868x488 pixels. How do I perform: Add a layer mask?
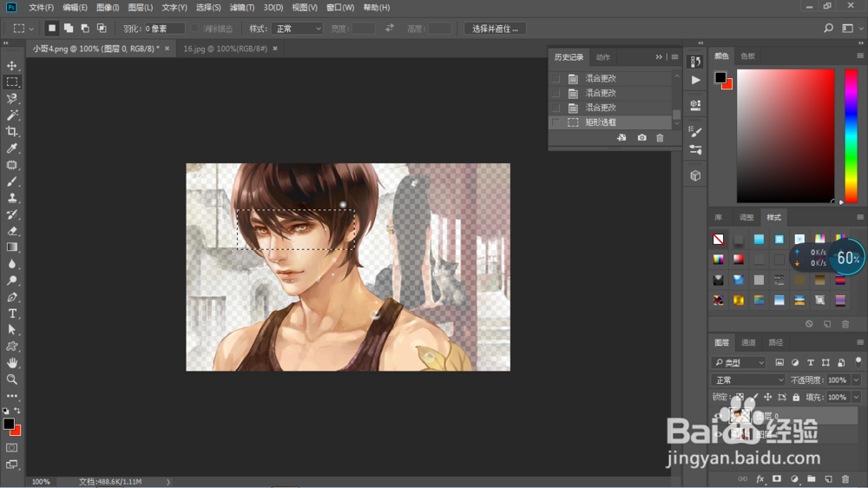[x=777, y=478]
